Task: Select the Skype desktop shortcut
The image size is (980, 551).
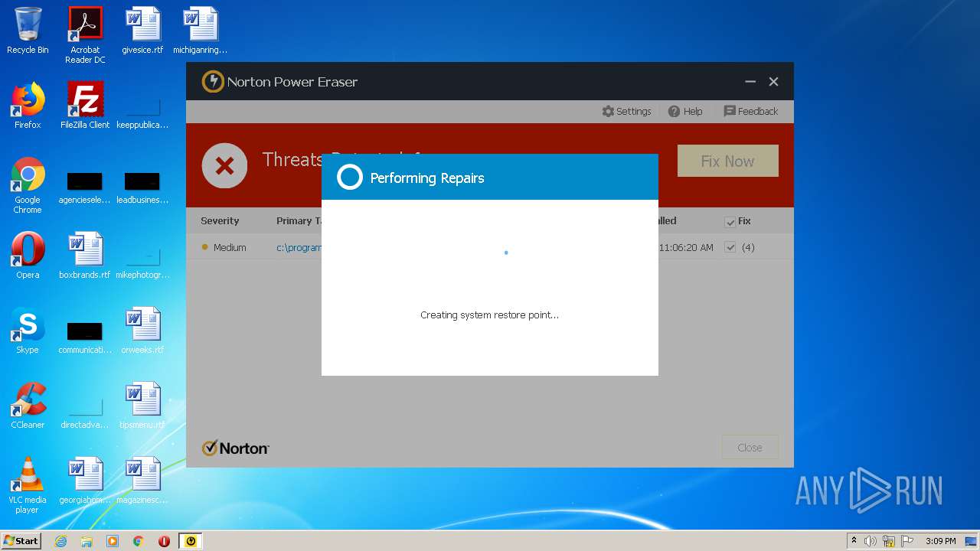Action: click(28, 331)
